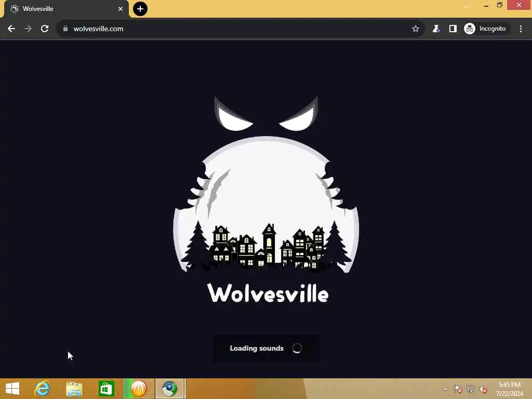Restore down the browser window
This screenshot has width=532, height=399.
[x=499, y=5]
